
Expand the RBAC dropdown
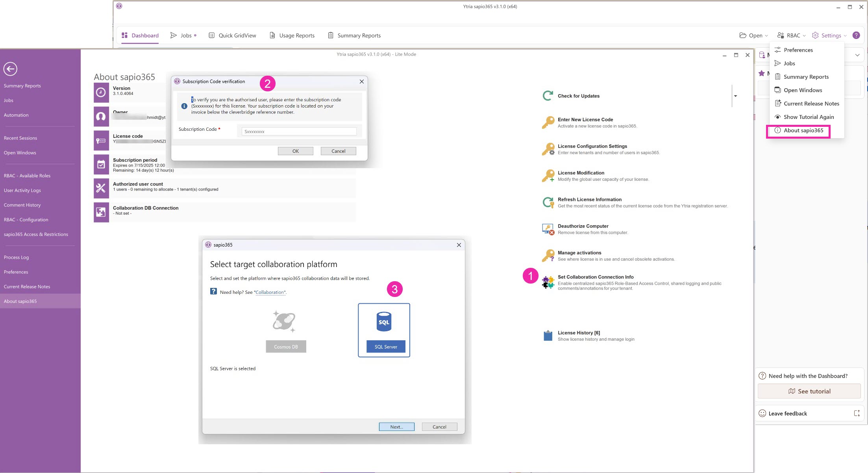point(791,35)
